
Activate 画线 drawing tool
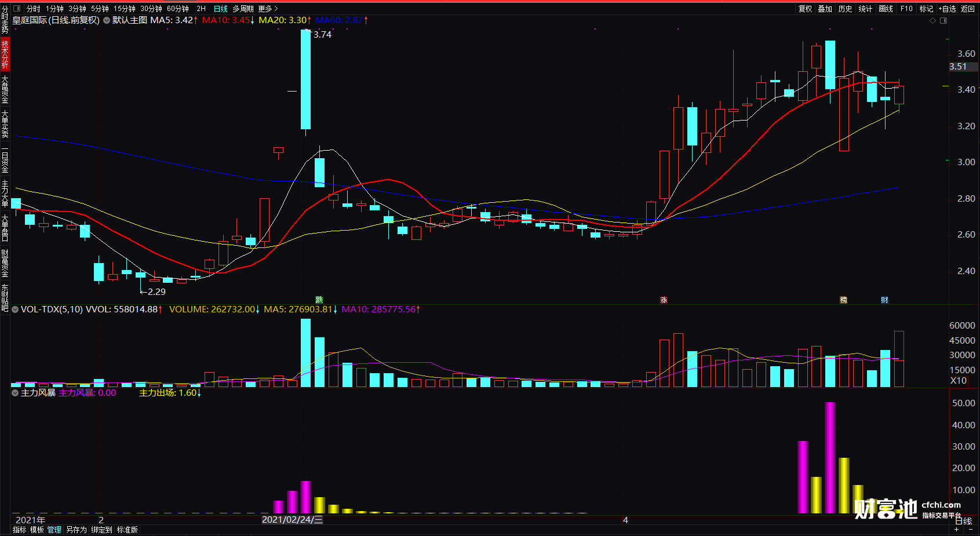click(886, 9)
